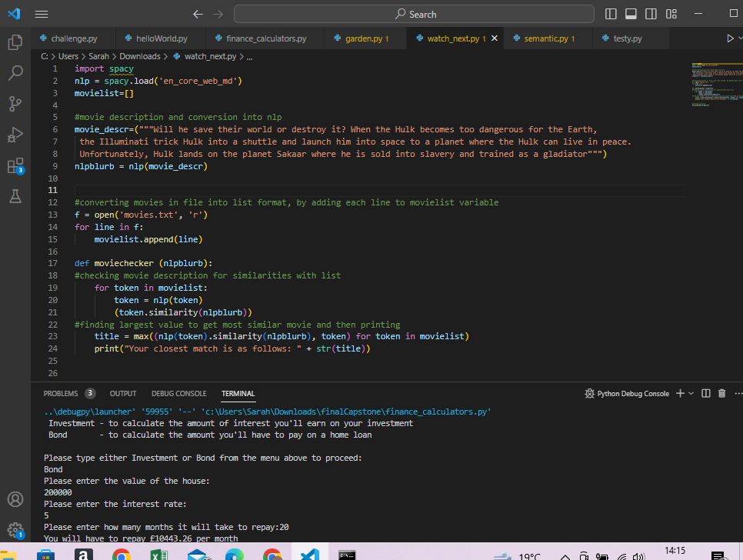
Task: Open the run Python file dropdown arrow
Action: tap(740, 38)
